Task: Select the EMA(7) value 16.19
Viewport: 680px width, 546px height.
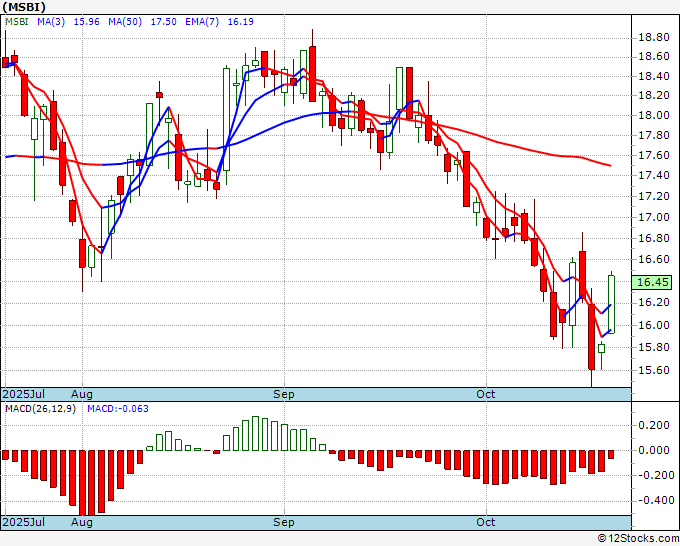Action: [241, 22]
